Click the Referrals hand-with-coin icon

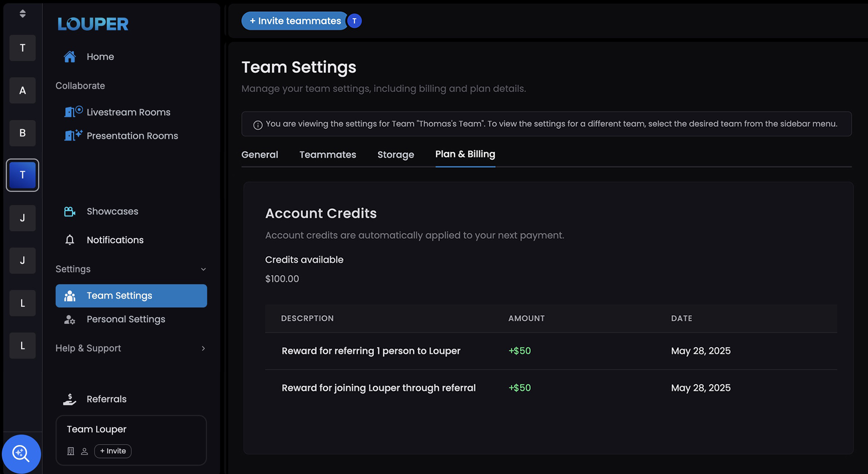(69, 399)
